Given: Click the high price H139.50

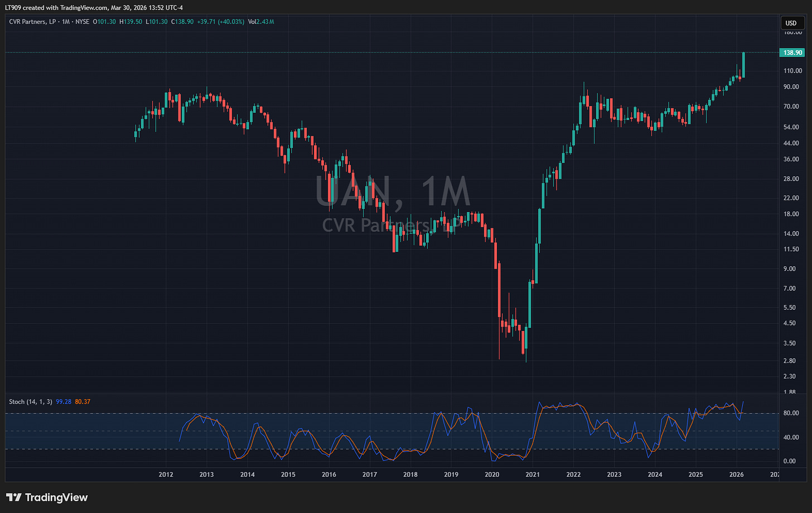Looking at the screenshot, I should pos(130,22).
